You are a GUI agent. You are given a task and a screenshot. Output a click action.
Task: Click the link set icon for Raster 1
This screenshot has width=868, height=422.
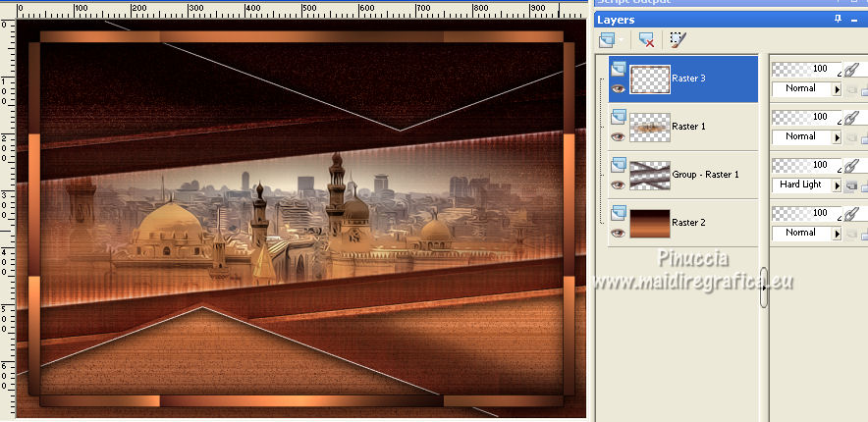[x=850, y=117]
